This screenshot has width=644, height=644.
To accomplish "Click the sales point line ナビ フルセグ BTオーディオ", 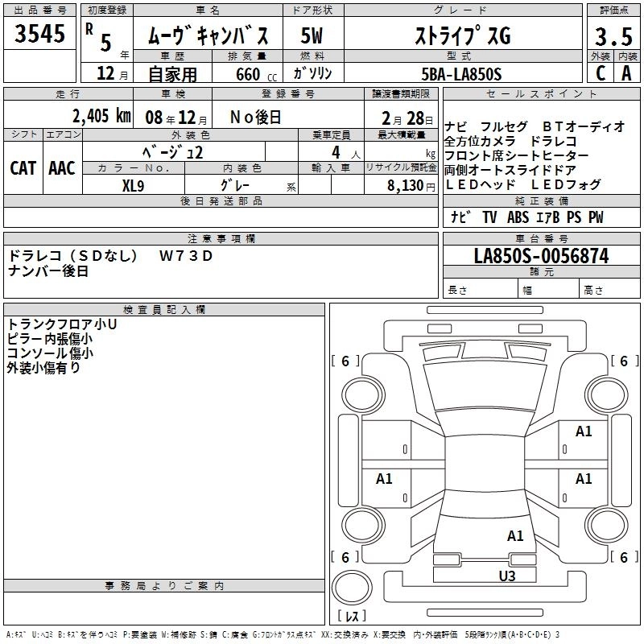I will click(535, 126).
